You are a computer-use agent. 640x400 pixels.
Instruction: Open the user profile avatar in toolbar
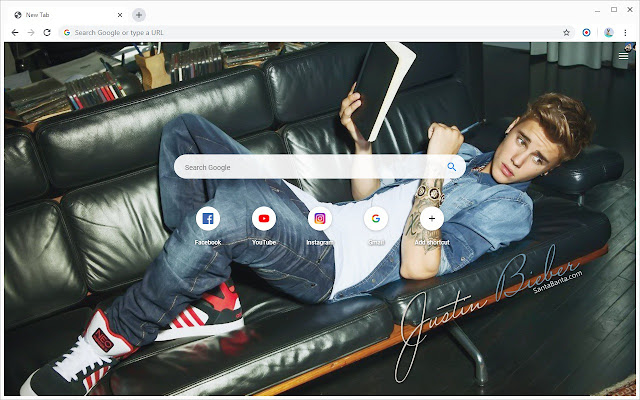[x=609, y=33]
